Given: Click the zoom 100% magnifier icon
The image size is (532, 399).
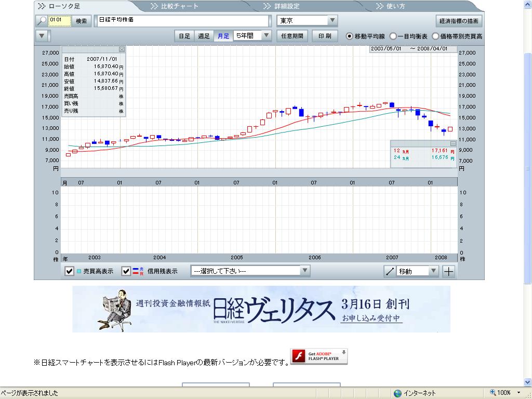Looking at the screenshot, I should [493, 393].
